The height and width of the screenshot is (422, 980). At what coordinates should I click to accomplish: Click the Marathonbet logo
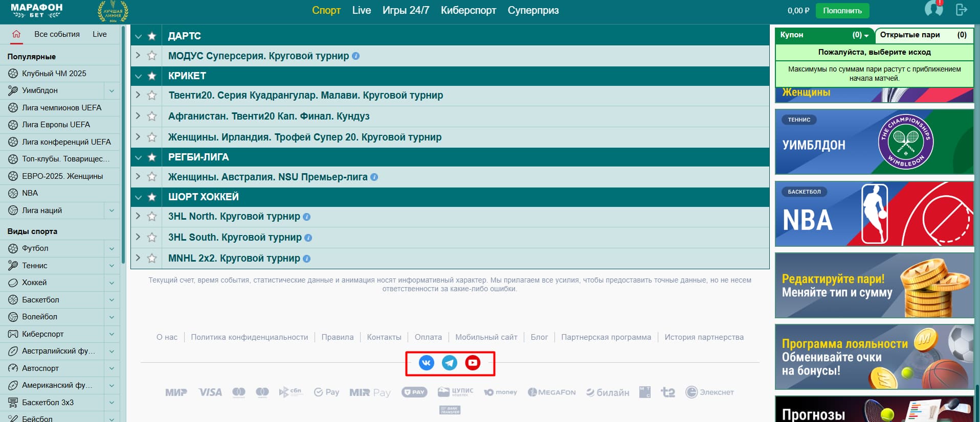tap(37, 10)
